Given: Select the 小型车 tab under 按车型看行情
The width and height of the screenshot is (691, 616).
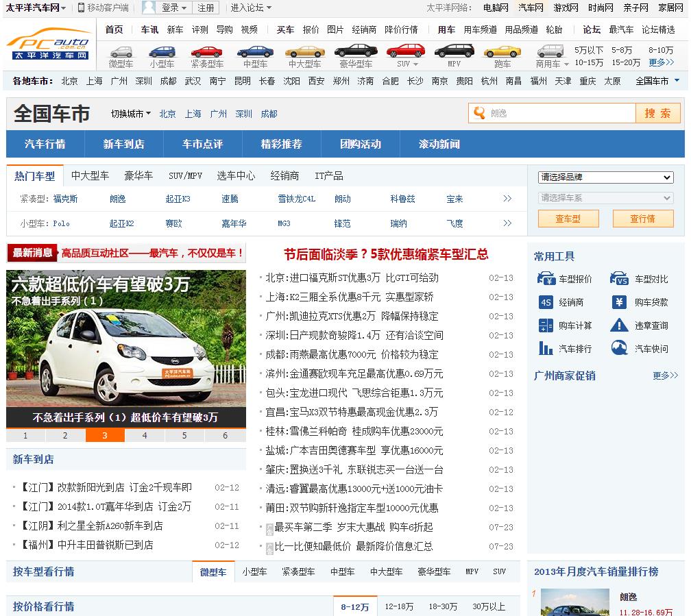Looking at the screenshot, I should click(x=255, y=571).
